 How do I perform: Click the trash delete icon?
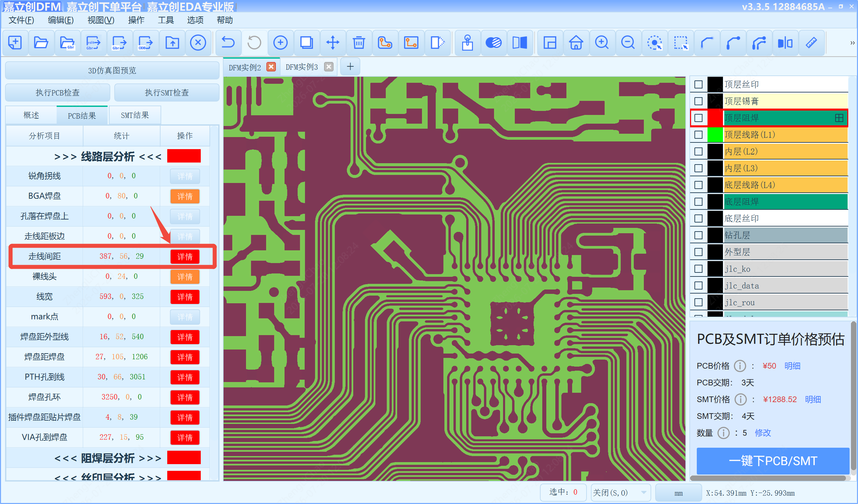(x=359, y=43)
